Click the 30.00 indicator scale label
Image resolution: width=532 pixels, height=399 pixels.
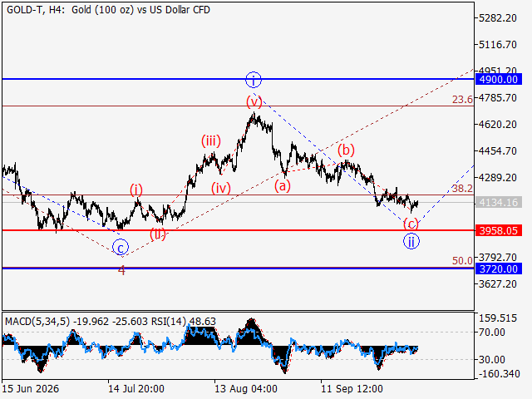coord(491,359)
